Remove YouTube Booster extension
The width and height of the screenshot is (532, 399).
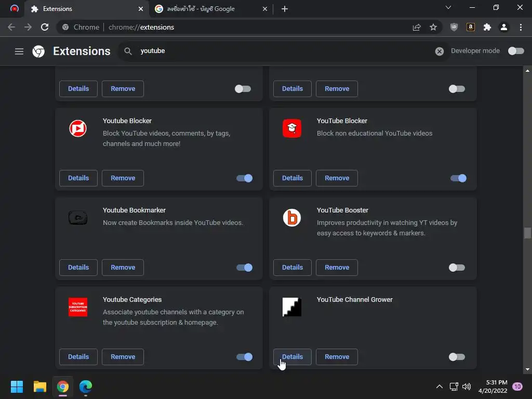click(x=337, y=268)
